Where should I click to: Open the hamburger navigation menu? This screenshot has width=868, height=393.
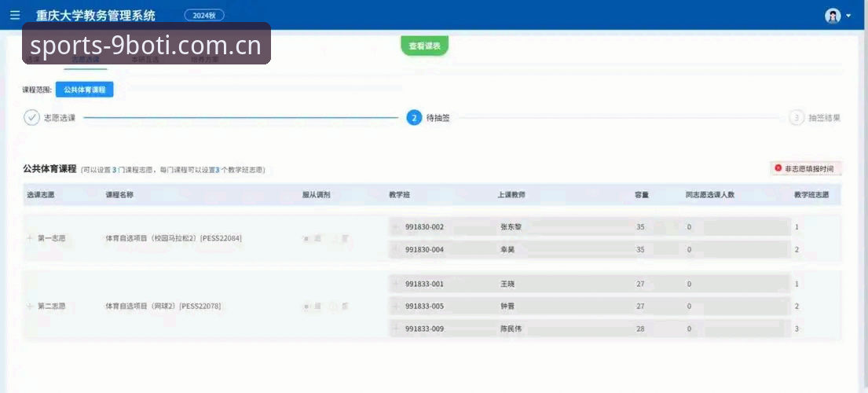click(x=15, y=16)
